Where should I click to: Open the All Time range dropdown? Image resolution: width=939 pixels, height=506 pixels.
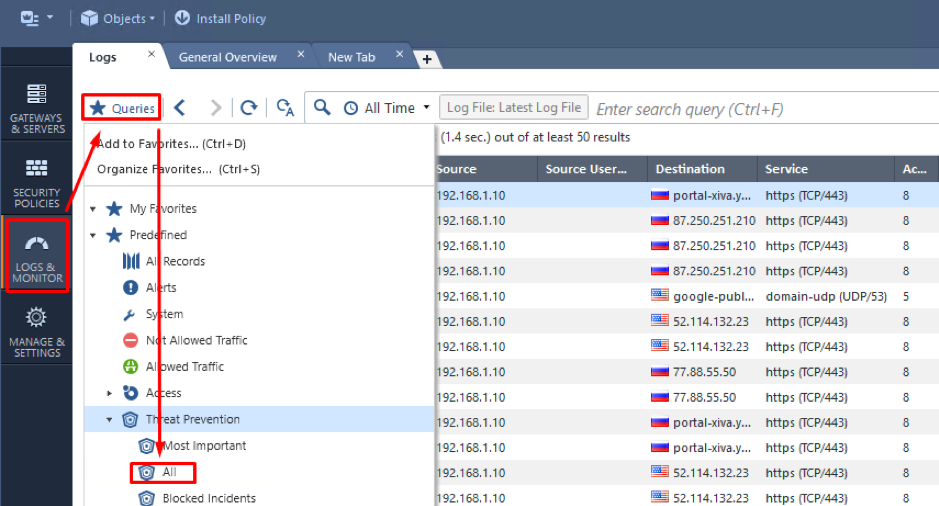click(x=387, y=108)
